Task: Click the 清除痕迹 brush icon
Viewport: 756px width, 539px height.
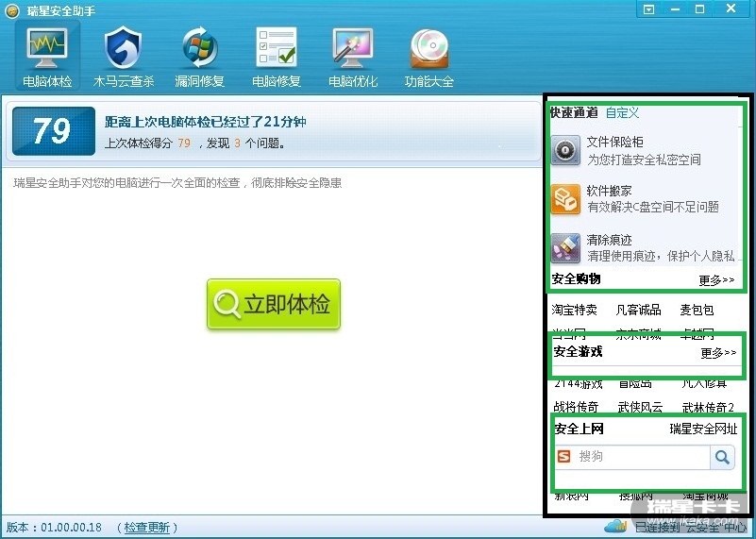Action: pyautogui.click(x=565, y=248)
